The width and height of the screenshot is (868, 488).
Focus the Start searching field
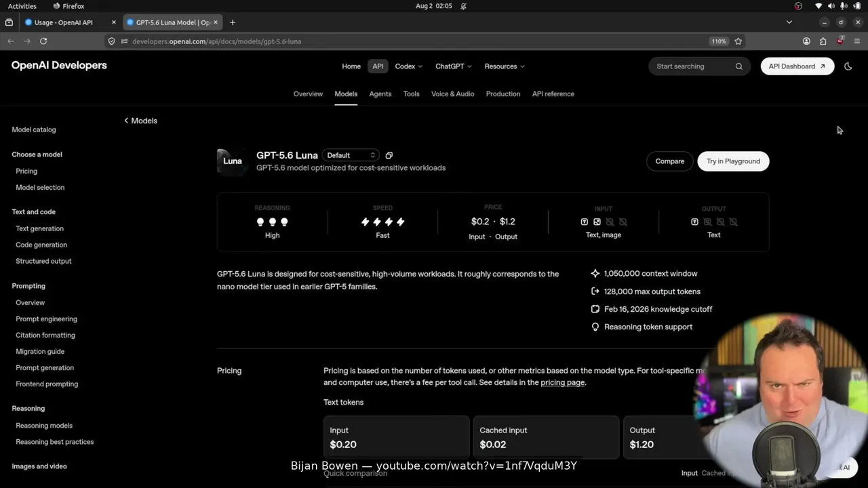tap(700, 66)
